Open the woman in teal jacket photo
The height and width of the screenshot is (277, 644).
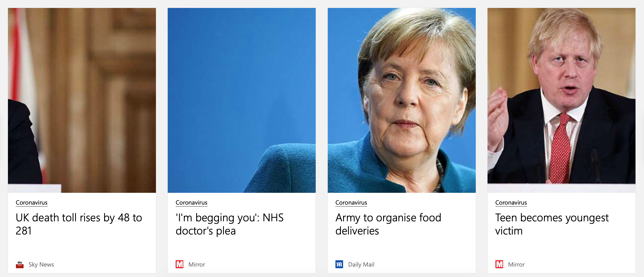[402, 100]
